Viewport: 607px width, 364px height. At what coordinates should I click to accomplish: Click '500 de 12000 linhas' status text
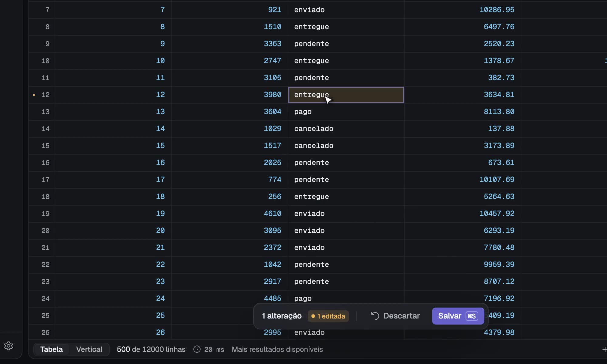[x=151, y=349]
